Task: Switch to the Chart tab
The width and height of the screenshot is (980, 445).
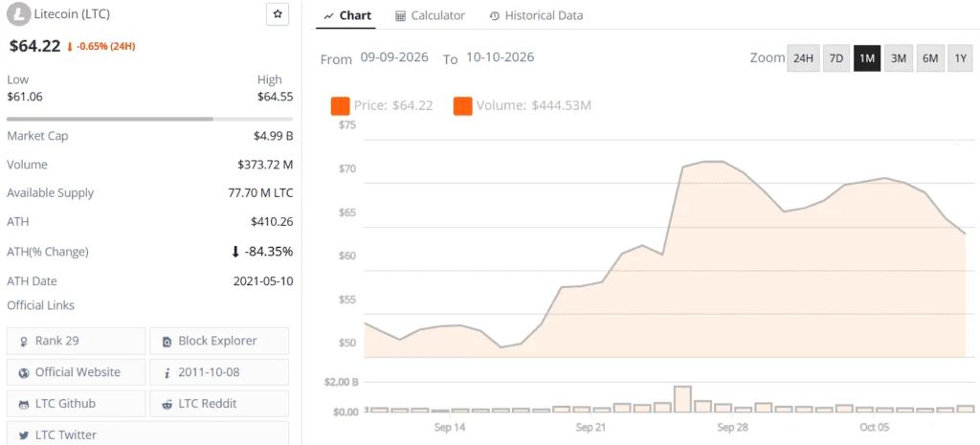Action: tap(347, 16)
